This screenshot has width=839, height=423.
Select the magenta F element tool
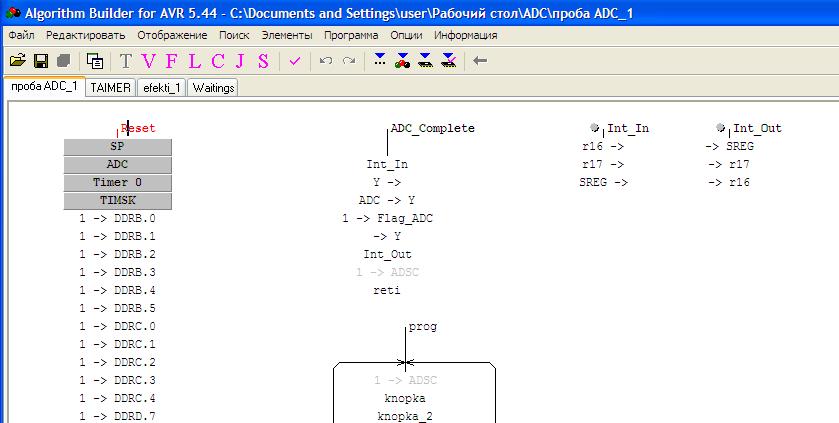[x=172, y=61]
